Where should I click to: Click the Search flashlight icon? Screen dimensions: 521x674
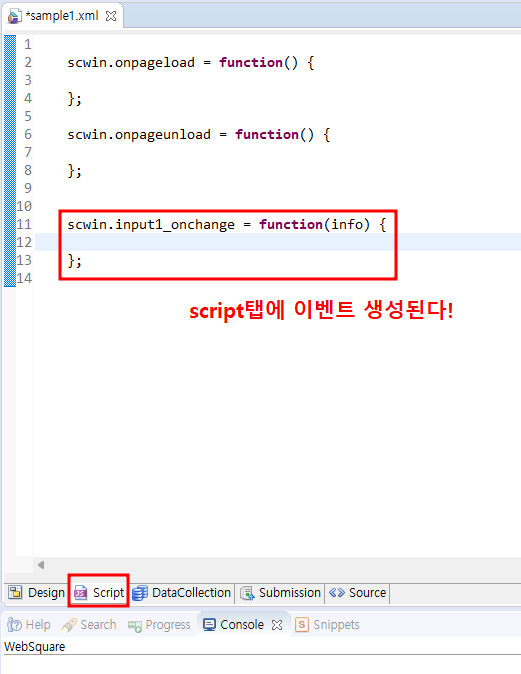(x=69, y=625)
